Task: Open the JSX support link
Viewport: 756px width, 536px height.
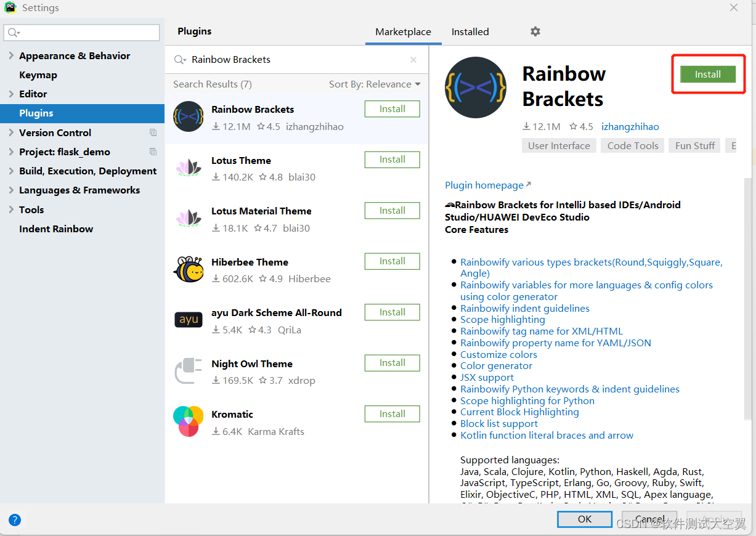Action: [487, 377]
